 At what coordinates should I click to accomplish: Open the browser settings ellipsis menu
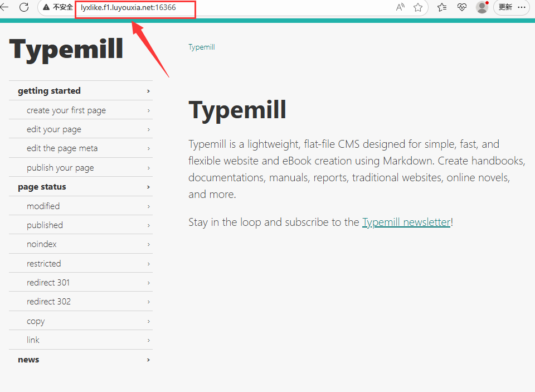(522, 7)
